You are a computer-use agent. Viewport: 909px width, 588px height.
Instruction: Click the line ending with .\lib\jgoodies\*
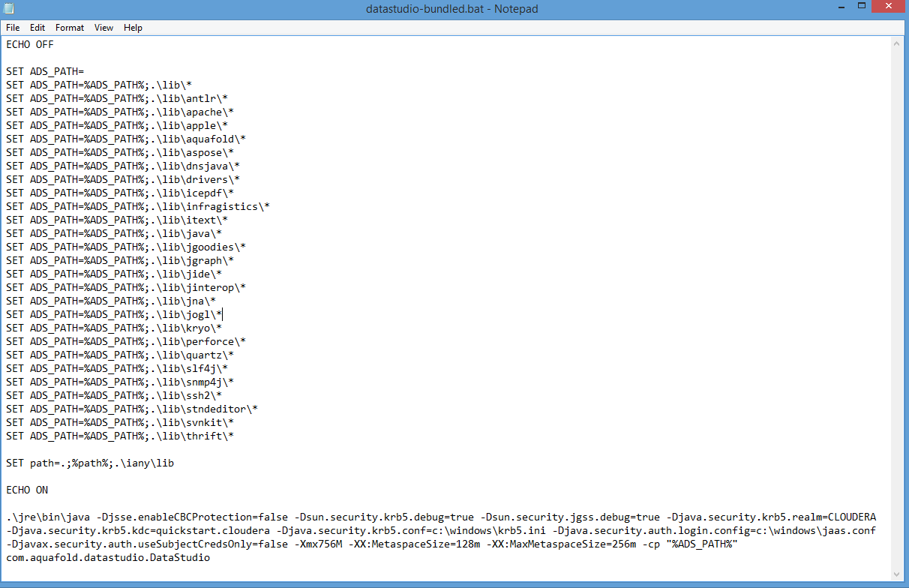(126, 247)
